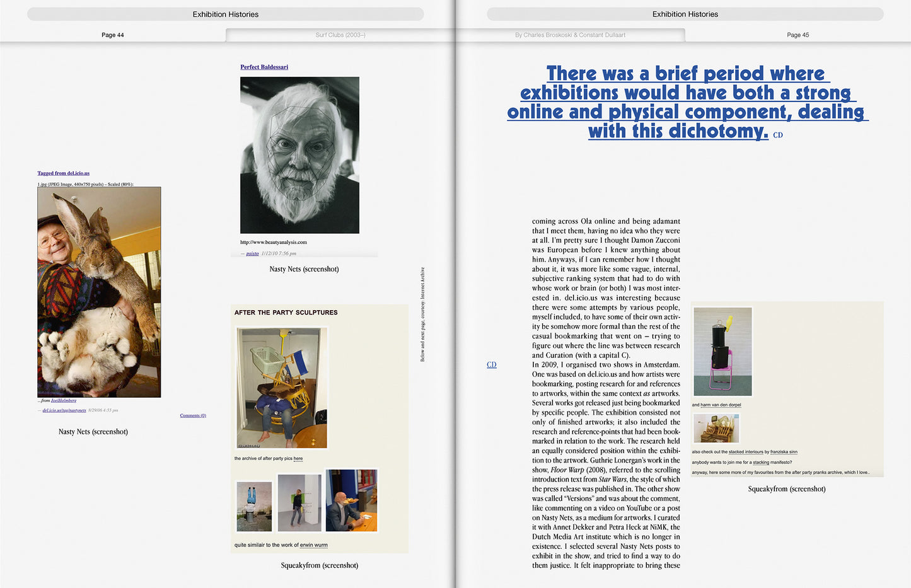Click the bearded man portrait photo
Viewport: 911px width, 588px height.
[x=299, y=155]
